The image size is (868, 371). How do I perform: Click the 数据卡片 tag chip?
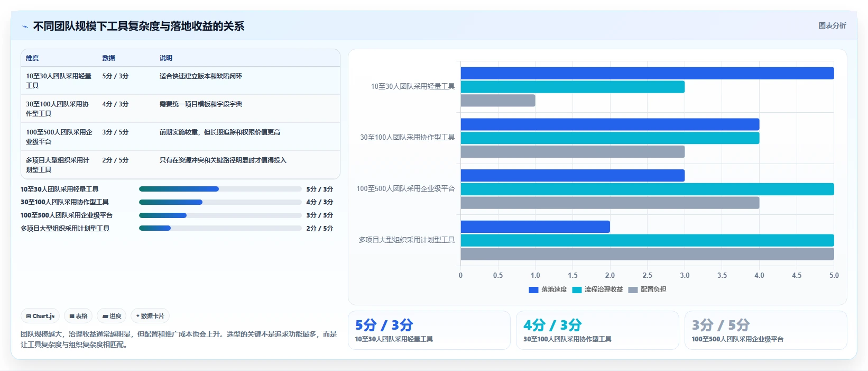(x=150, y=316)
